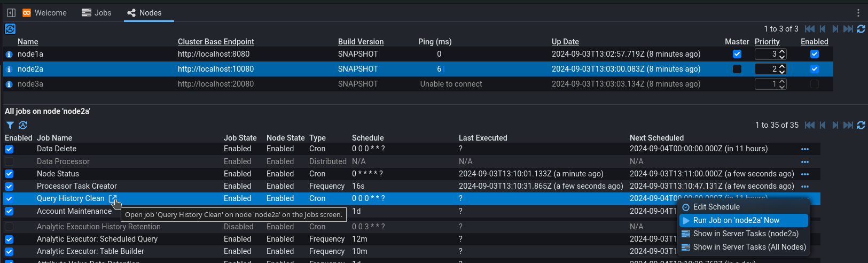Open actions menu for Node Status job
Viewport: 868px width, 263px height.
pos(804,174)
